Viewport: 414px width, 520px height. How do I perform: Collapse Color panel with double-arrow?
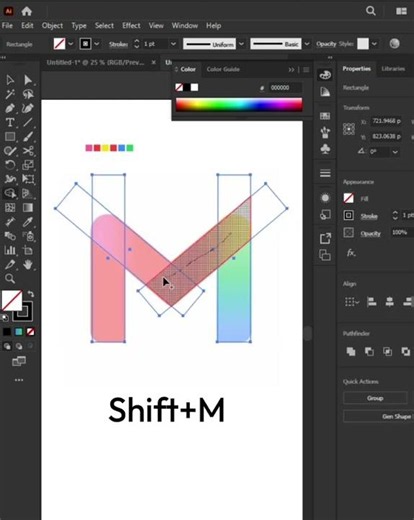pos(291,70)
